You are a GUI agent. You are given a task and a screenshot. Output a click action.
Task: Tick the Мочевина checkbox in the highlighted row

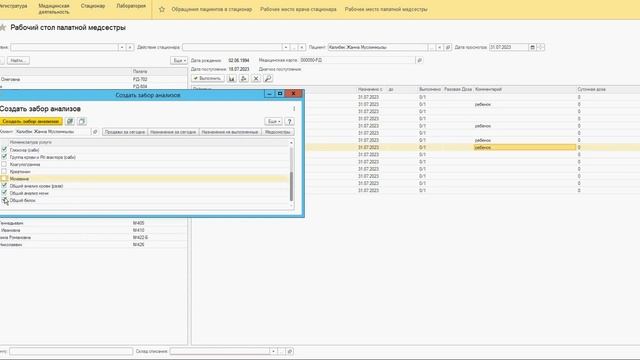point(4,178)
